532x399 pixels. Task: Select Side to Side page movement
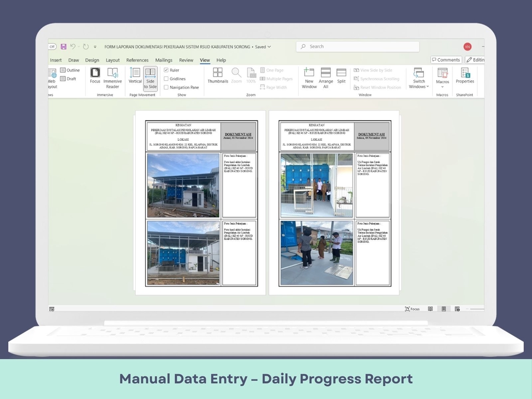coord(150,78)
